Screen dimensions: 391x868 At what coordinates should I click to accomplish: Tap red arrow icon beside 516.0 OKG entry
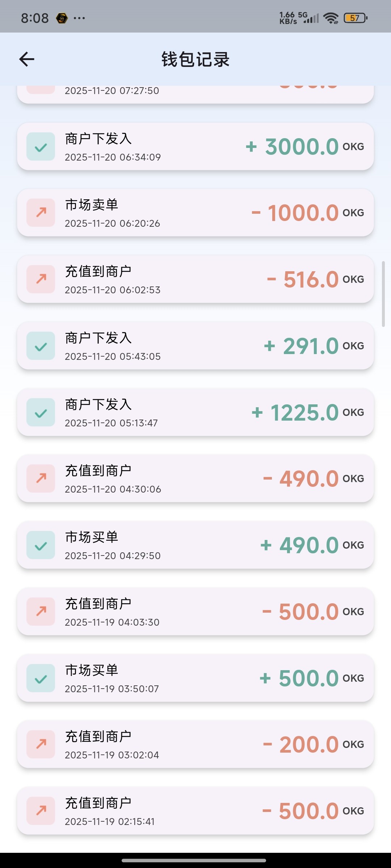click(x=41, y=279)
